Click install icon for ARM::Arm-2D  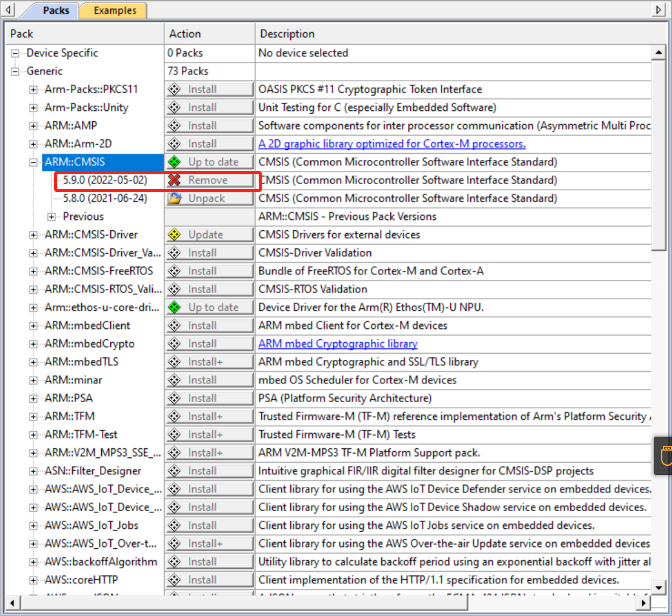click(x=175, y=144)
